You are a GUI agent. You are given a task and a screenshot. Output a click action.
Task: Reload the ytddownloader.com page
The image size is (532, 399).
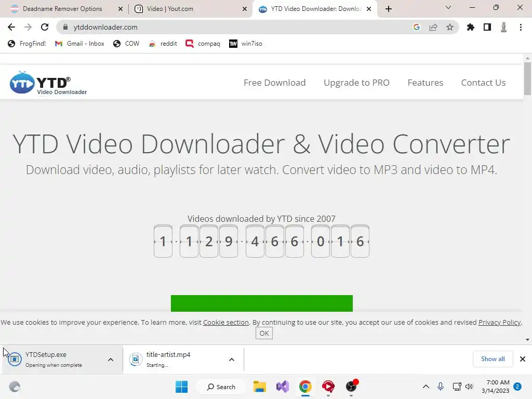point(45,27)
